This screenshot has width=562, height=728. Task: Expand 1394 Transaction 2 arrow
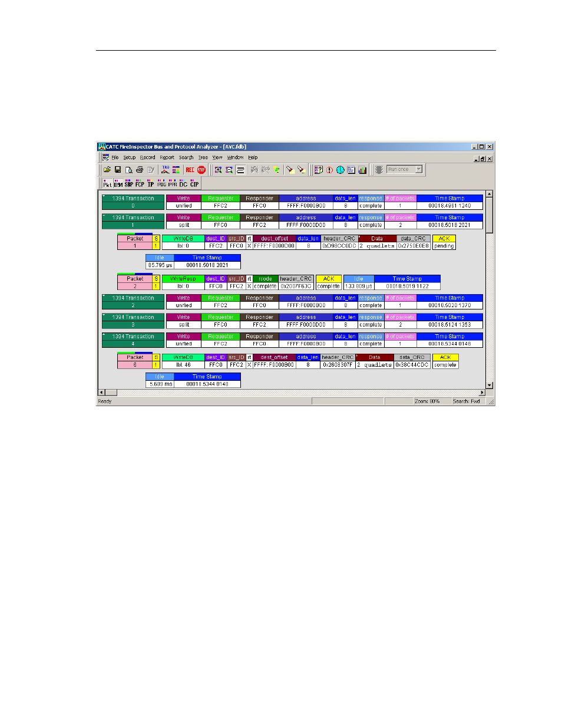[x=104, y=297]
